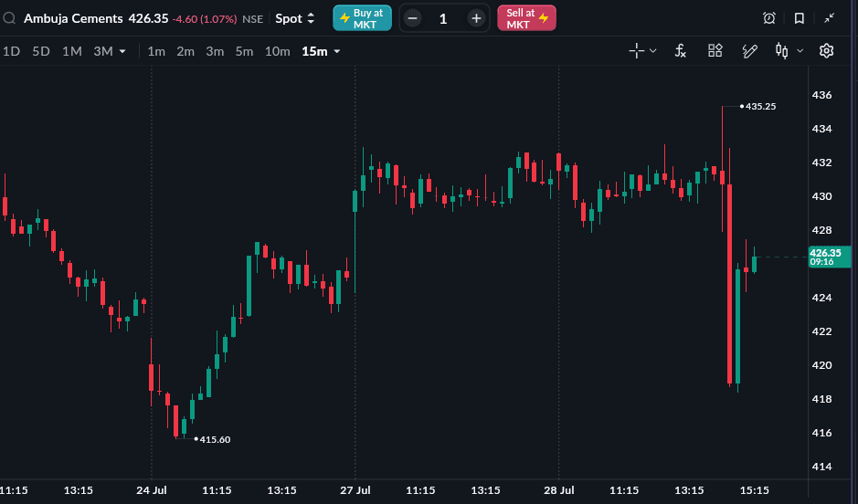Switch to 10m candle interval
Image resolution: width=858 pixels, height=504 pixels.
coord(278,51)
